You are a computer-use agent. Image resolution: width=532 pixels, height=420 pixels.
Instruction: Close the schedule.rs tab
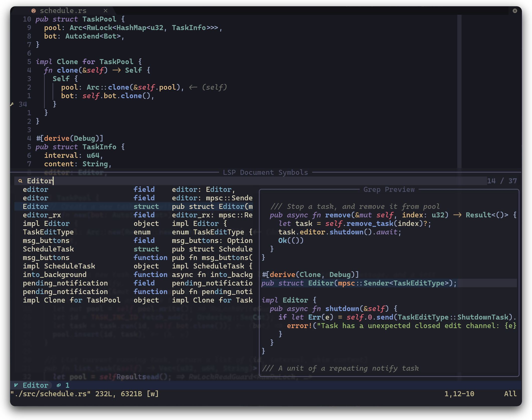(x=105, y=11)
